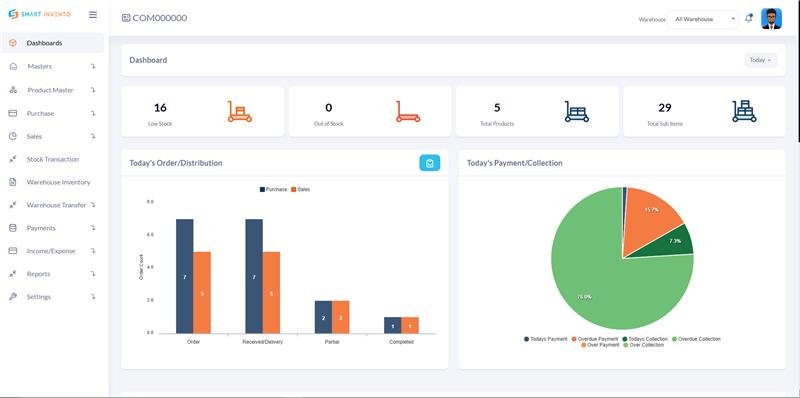
Task: Expand the Settings submenu arrow
Action: click(93, 296)
